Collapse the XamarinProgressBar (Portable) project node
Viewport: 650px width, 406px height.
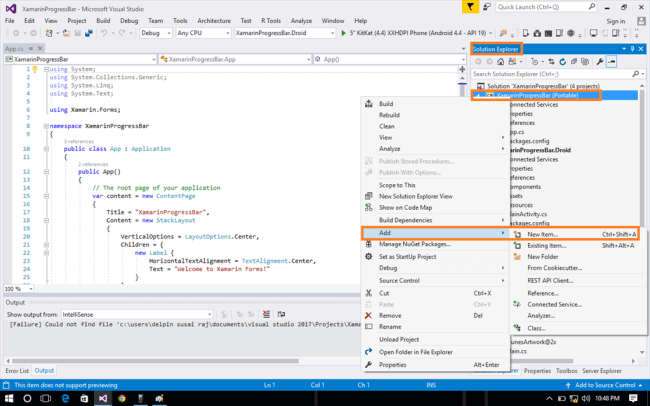(478, 95)
